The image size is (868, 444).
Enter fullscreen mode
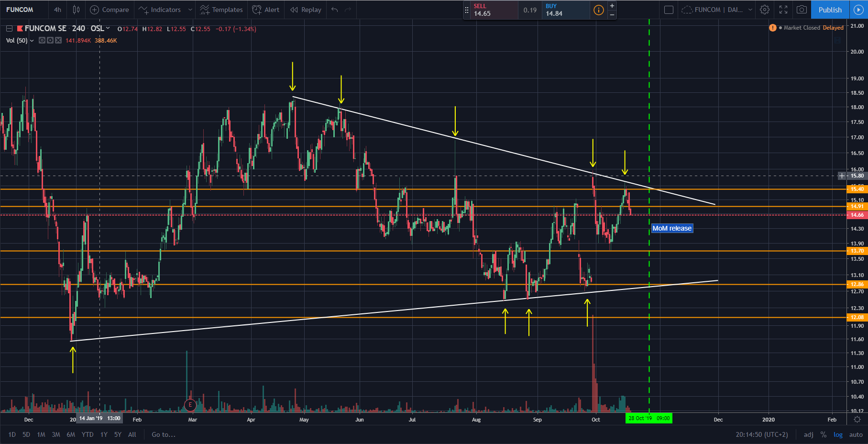[x=783, y=10]
